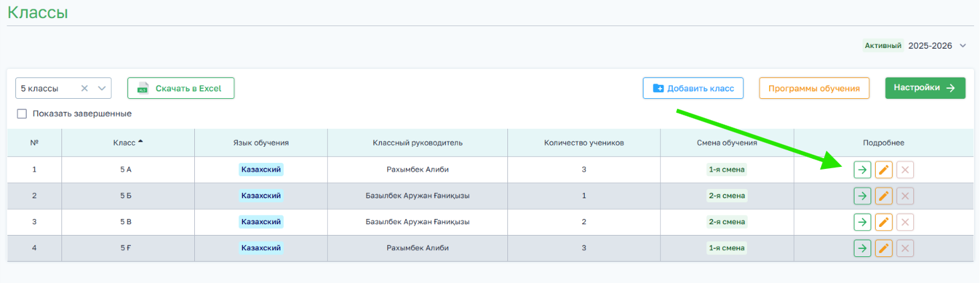Click the Скачать в Excel button

tap(181, 88)
